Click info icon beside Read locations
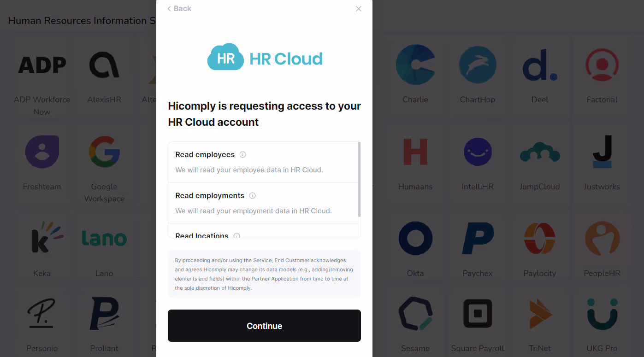The height and width of the screenshot is (357, 644). pyautogui.click(x=237, y=236)
